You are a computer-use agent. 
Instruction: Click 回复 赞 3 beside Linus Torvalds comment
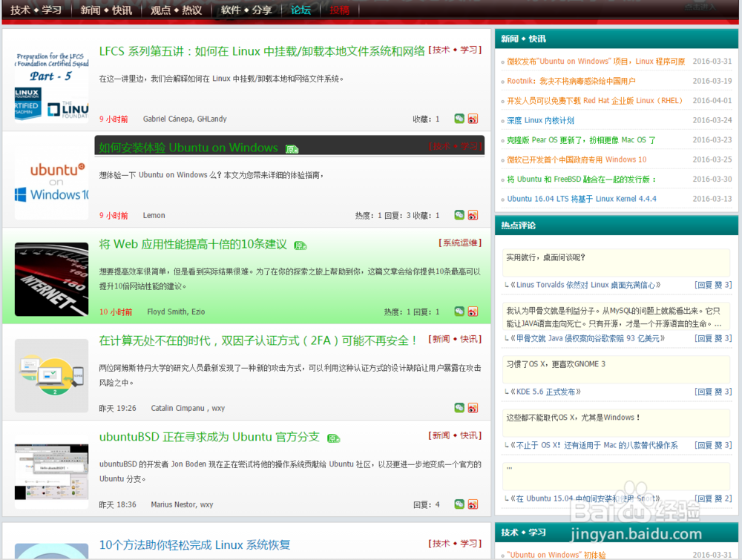tap(713, 285)
